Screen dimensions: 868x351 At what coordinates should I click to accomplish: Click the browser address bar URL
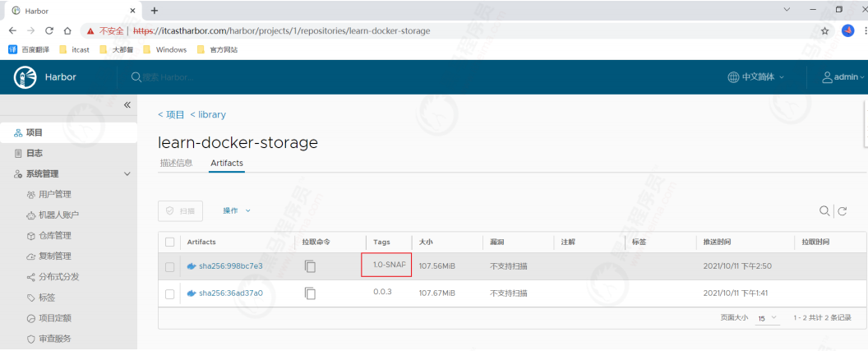[281, 31]
